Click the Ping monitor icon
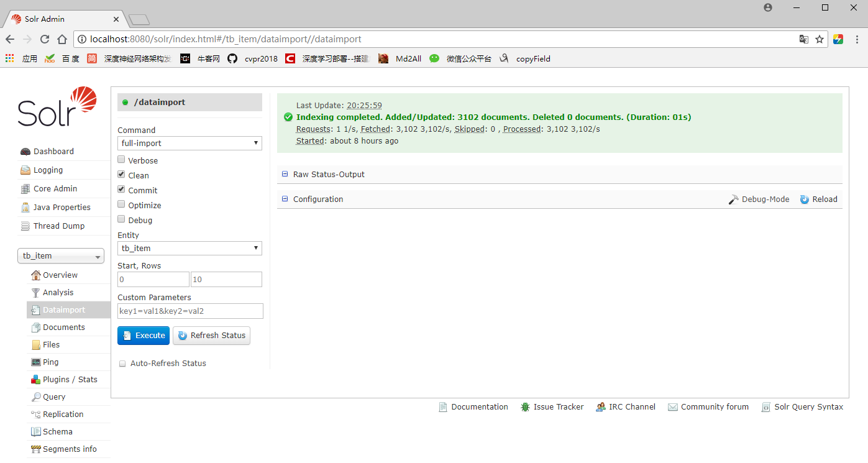868x463 pixels. (36, 362)
